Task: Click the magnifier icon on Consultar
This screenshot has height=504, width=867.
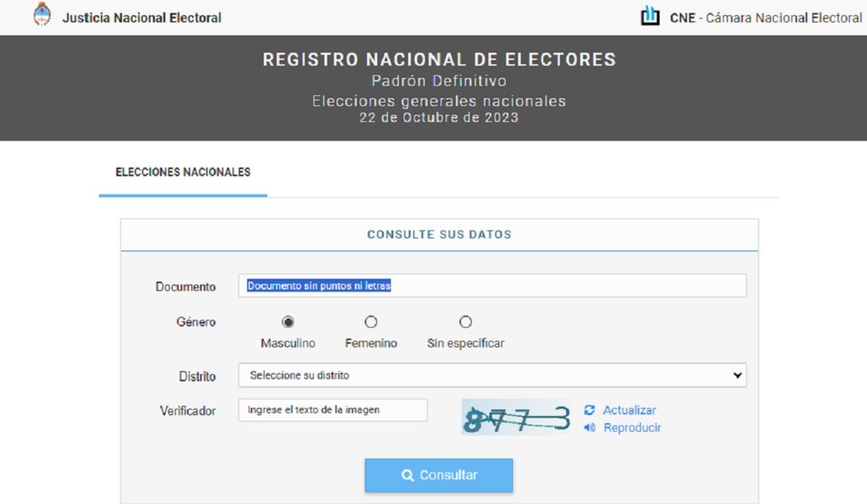Action: pyautogui.click(x=407, y=475)
